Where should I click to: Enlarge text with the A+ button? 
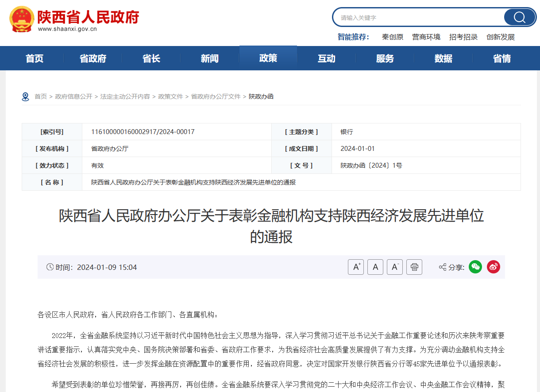tap(356, 267)
